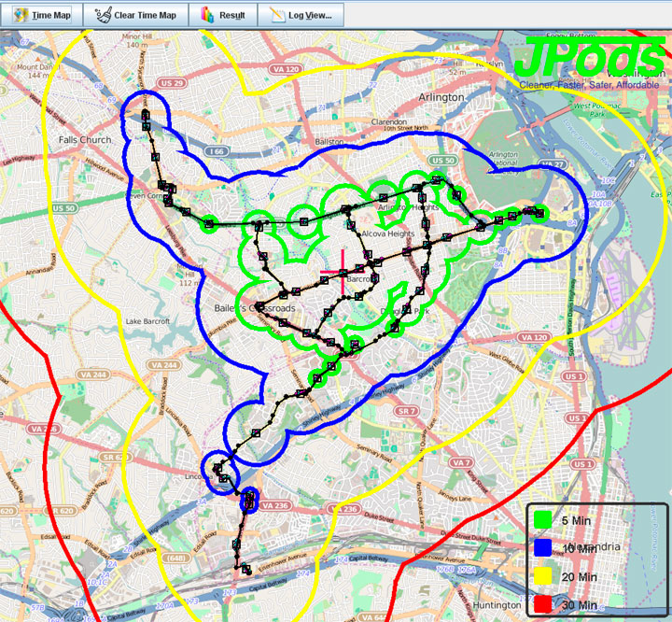Select the easternmost station on the network
Viewport: 672px width, 622px height.
point(539,212)
